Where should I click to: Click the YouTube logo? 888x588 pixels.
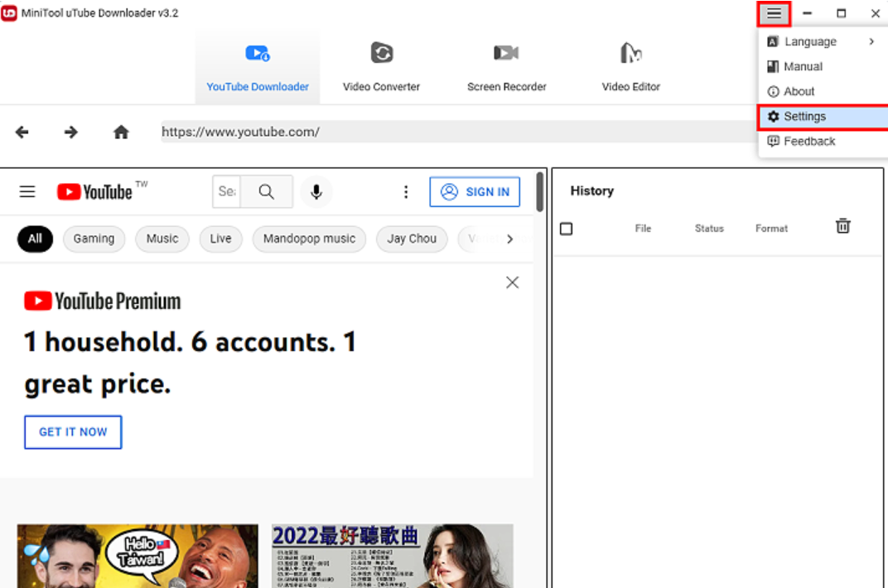tap(94, 192)
